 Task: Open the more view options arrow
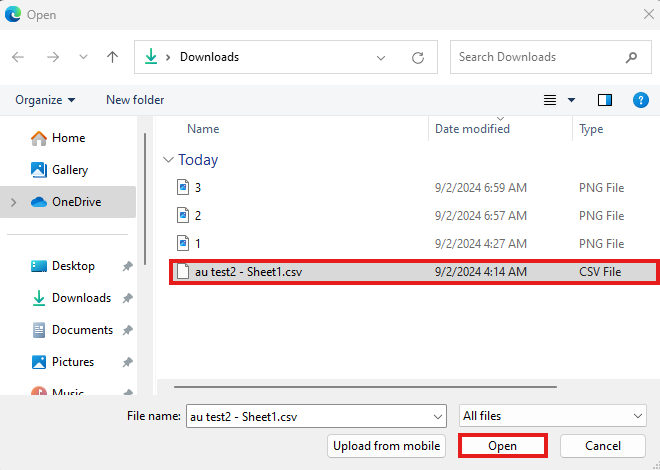pyautogui.click(x=571, y=100)
